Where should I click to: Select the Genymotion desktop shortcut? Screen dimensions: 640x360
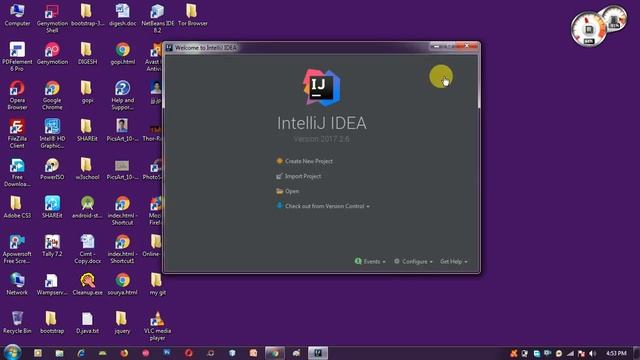tap(52, 53)
